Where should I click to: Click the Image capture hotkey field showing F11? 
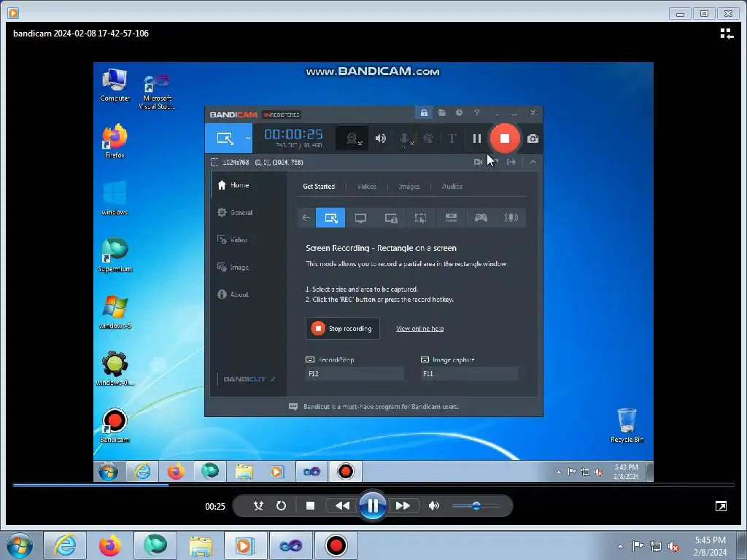(470, 374)
